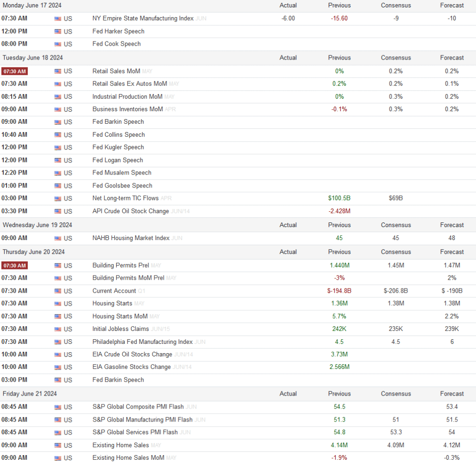Screen dimensions: 476x463
Task: Click the US flag beside NY Empire State Manufacturing Index
Action: click(58, 19)
